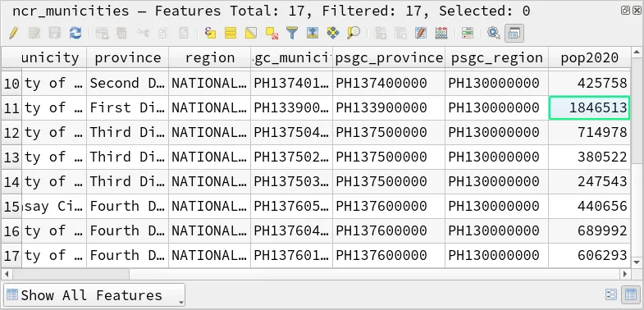Click the say Ci… municity cell
644x310 pixels.
(54, 207)
